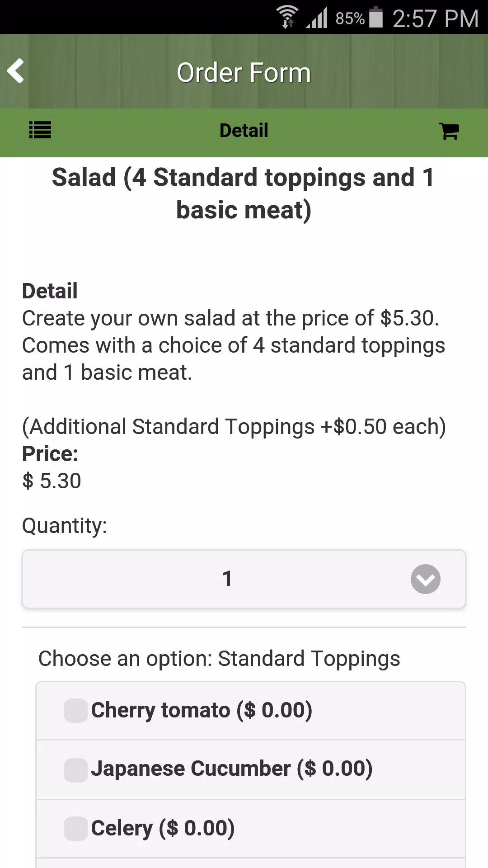Select the Japanese Cucumber option row
Image resolution: width=488 pixels, height=868 pixels.
coord(251,769)
